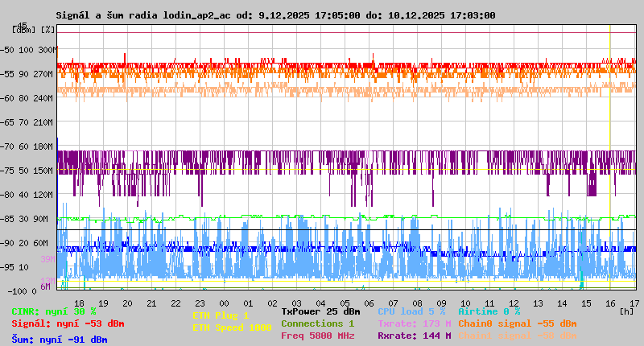This screenshot has width=644, height=346.
Task: Click the [dBm] [%] axis units label
Action: point(34,29)
